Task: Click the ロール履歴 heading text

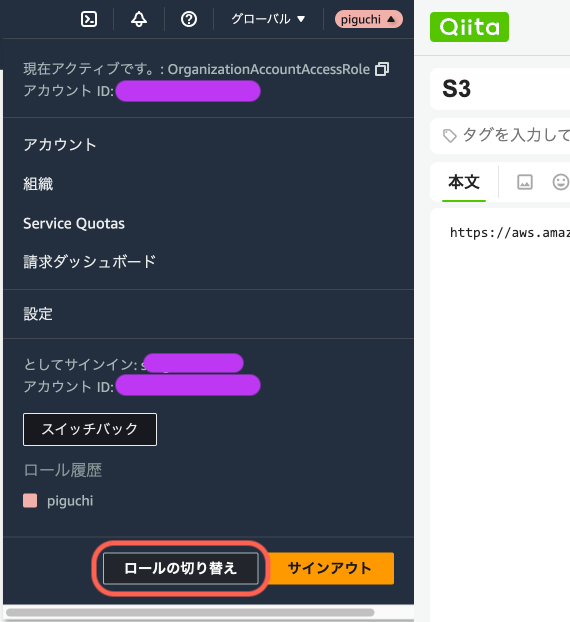Action: [62, 470]
